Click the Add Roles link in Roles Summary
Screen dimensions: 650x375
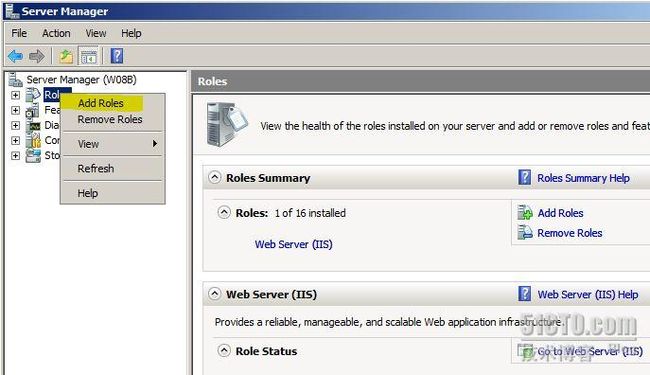560,213
